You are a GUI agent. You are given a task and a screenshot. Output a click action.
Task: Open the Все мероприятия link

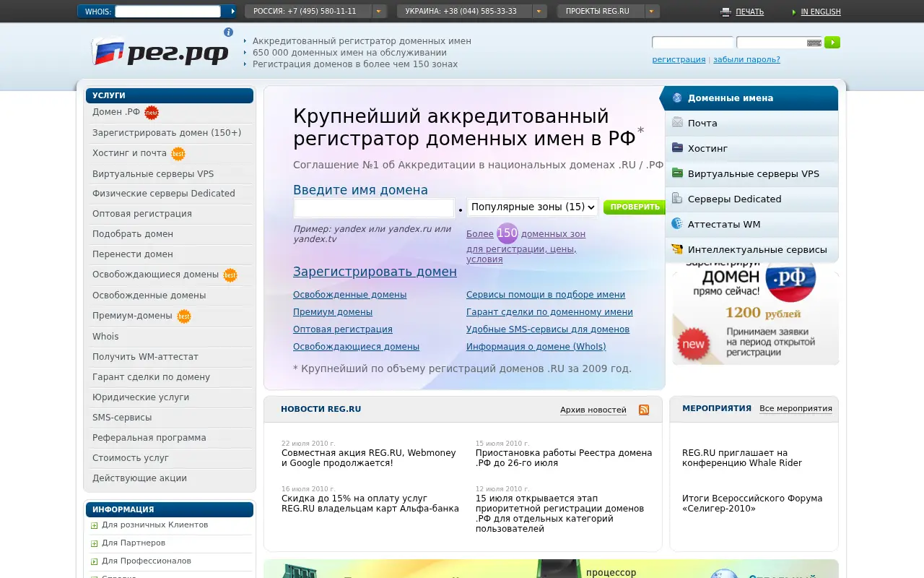pos(796,409)
